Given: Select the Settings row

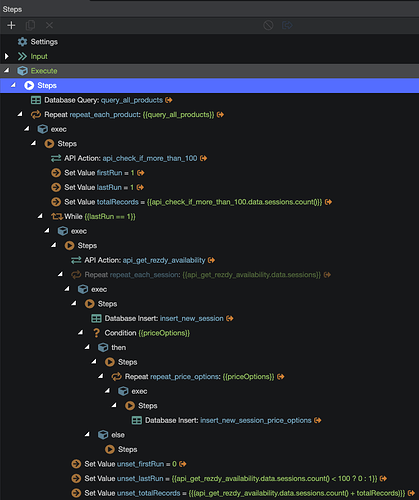Looking at the screenshot, I should [209, 42].
